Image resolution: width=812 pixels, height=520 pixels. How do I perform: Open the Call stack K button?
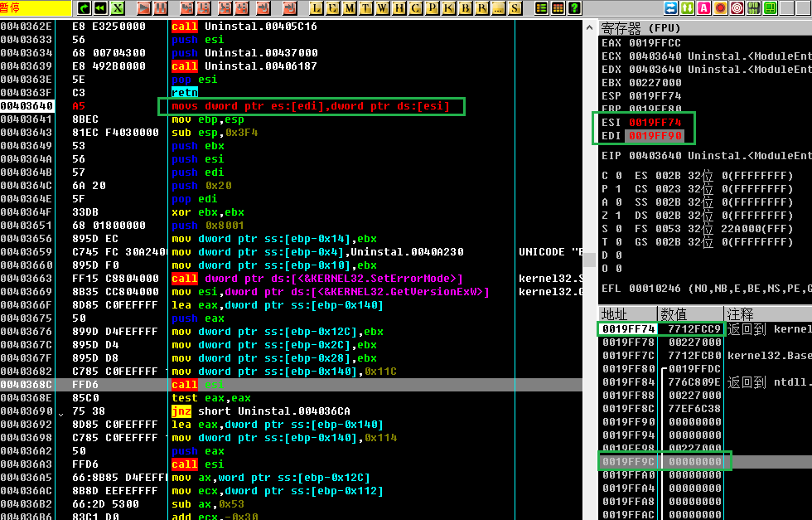click(x=448, y=8)
